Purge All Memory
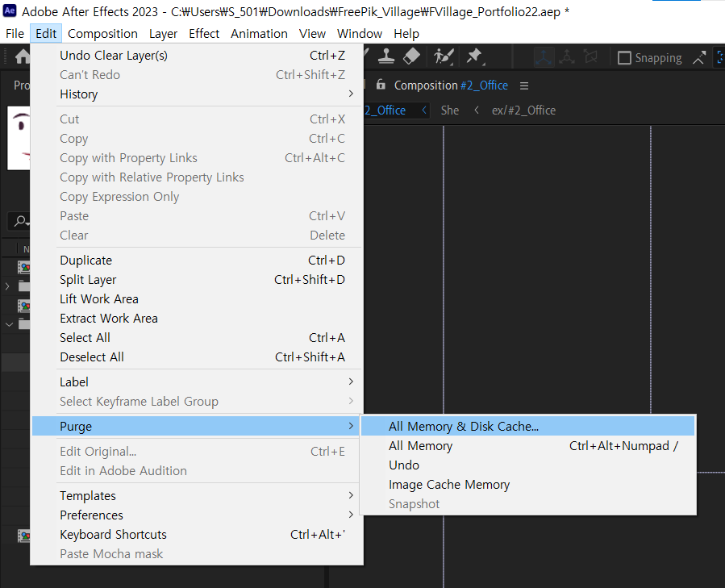This screenshot has width=725, height=588. tap(527, 445)
